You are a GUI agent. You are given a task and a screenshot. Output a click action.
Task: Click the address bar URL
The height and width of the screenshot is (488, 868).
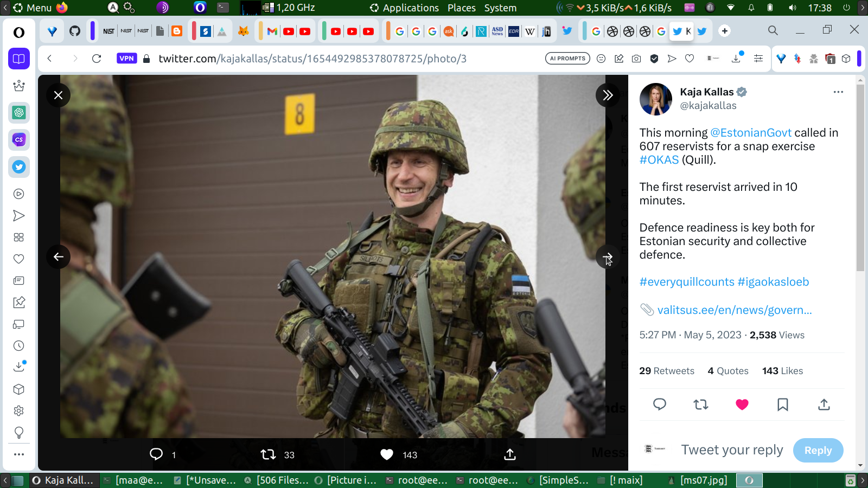point(312,59)
